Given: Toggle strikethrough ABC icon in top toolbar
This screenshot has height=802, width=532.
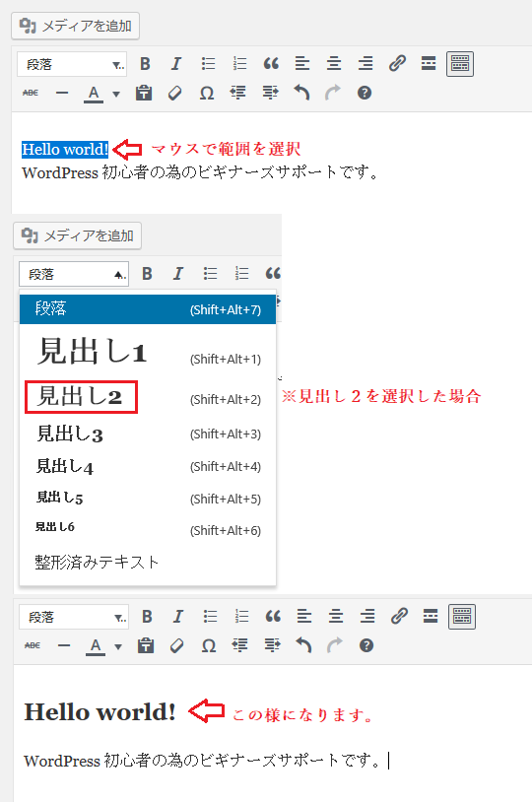Looking at the screenshot, I should click(31, 93).
